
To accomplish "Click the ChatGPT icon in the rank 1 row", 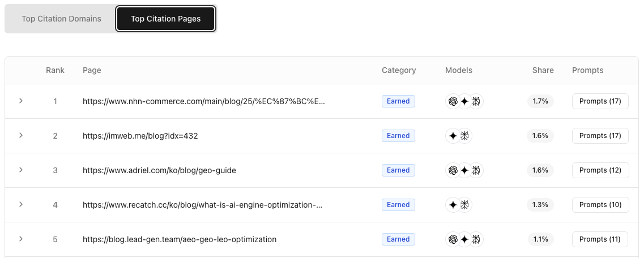I will point(453,101).
